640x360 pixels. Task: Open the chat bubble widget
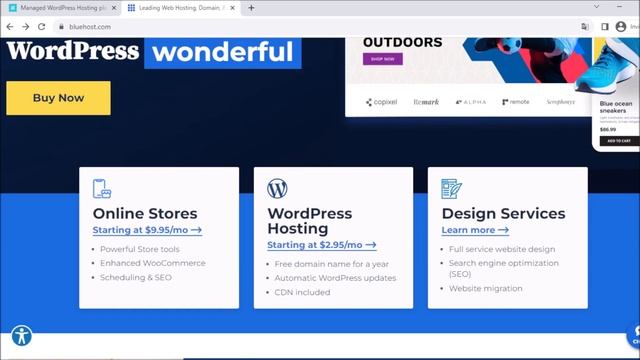pos(634,336)
